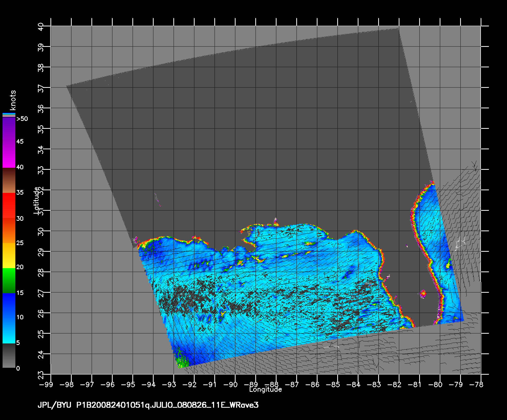Click the cyan 5–10 knots legend band

(x=9, y=331)
